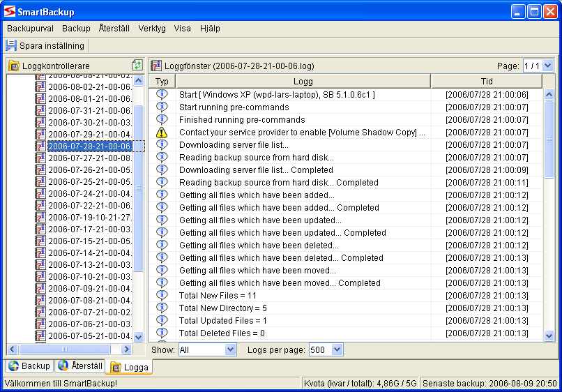Select log 2006-07-29-21-00-04
This screenshot has height=392, width=562.
pos(90,134)
